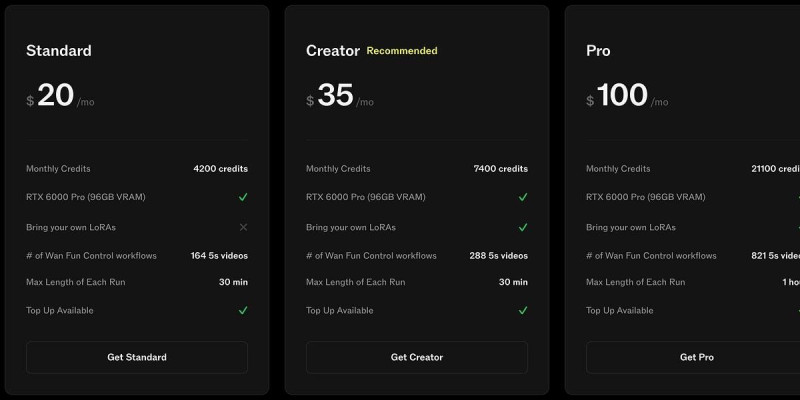Click Creator Bring your own LoRAs checkmark
The width and height of the screenshot is (800, 400).
point(523,227)
